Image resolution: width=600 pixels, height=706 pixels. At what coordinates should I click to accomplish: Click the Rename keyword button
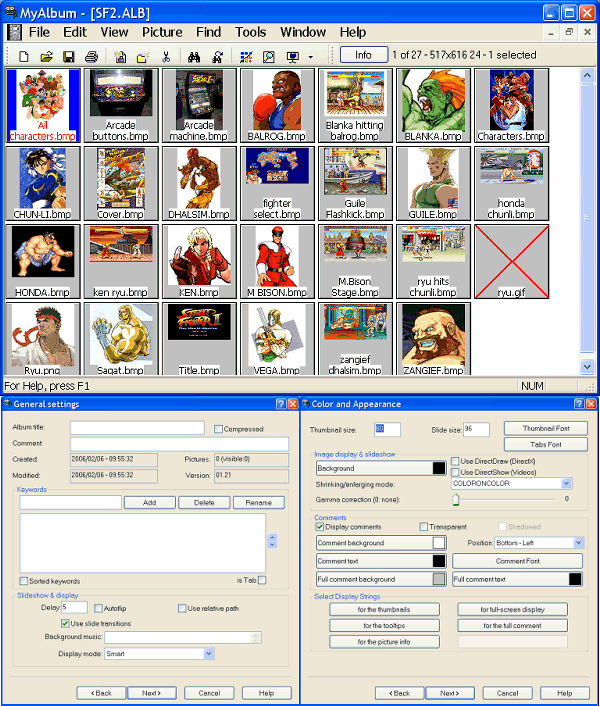(259, 502)
